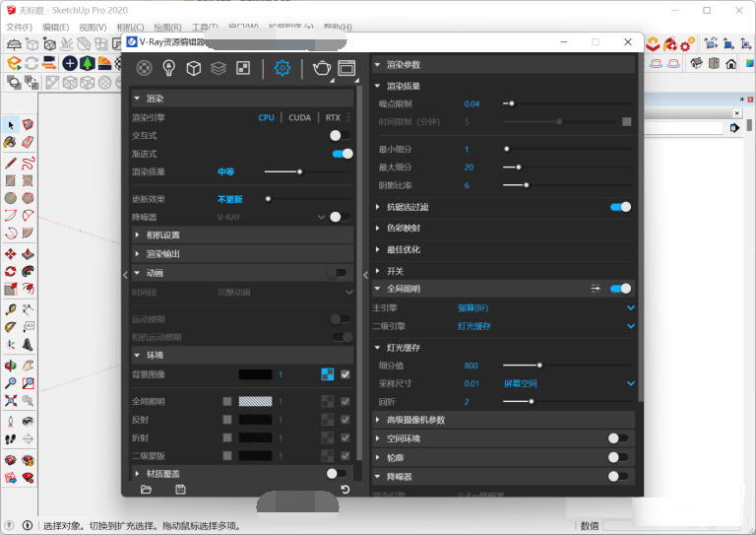Click the revert to defaults icon
This screenshot has width=756, height=535.
pos(346,490)
